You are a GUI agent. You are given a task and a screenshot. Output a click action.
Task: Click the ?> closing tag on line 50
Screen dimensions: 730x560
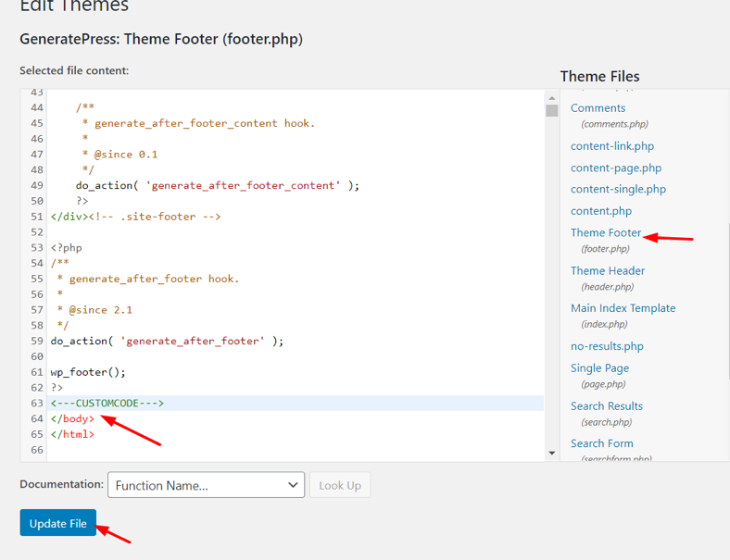[x=82, y=201]
